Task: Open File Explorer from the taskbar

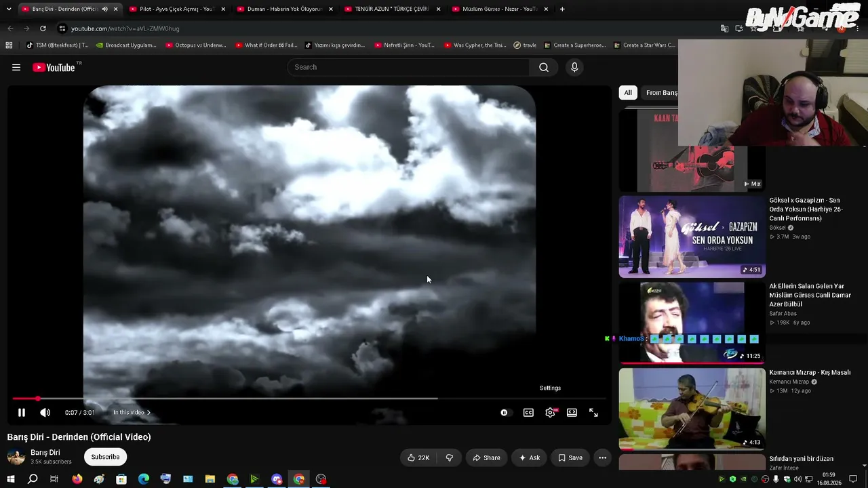Action: (210, 479)
